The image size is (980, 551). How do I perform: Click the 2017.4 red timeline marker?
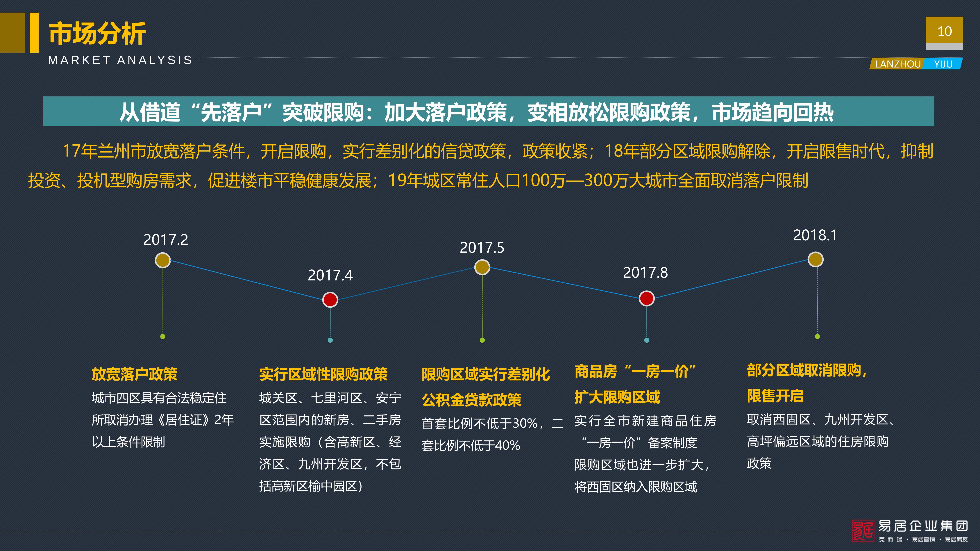point(330,300)
